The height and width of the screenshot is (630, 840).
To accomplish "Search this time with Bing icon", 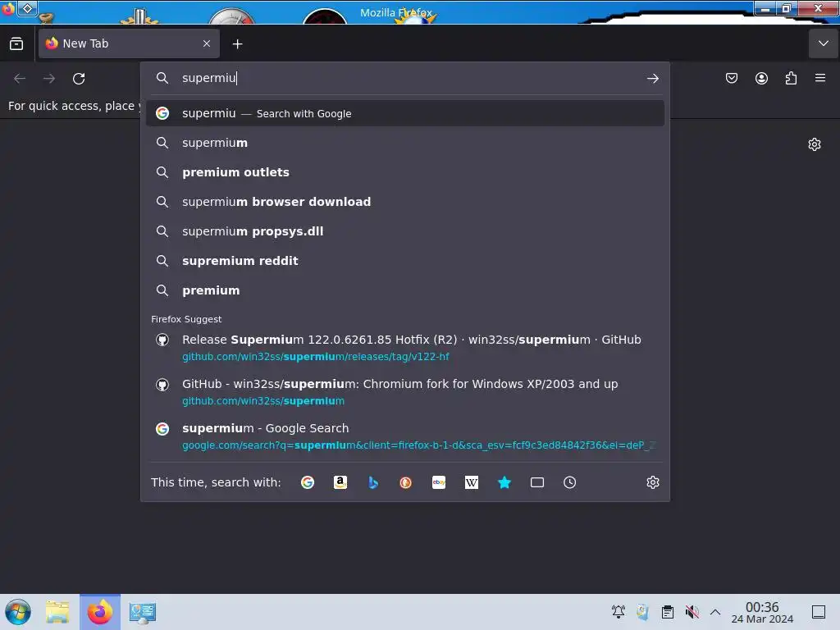I will pos(373,482).
